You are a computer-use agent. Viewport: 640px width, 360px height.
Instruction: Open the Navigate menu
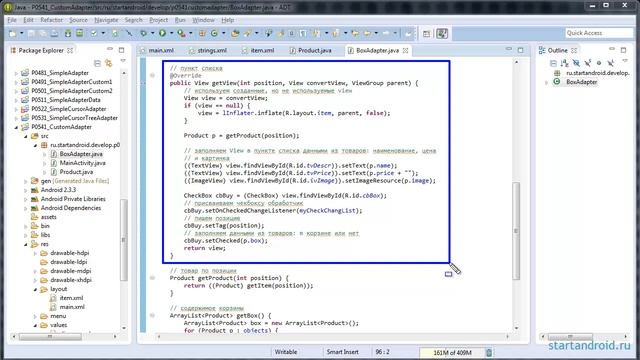tap(106, 20)
